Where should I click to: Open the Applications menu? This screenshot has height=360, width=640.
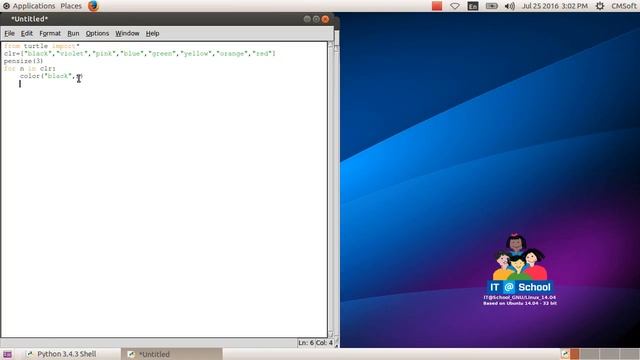click(29, 6)
